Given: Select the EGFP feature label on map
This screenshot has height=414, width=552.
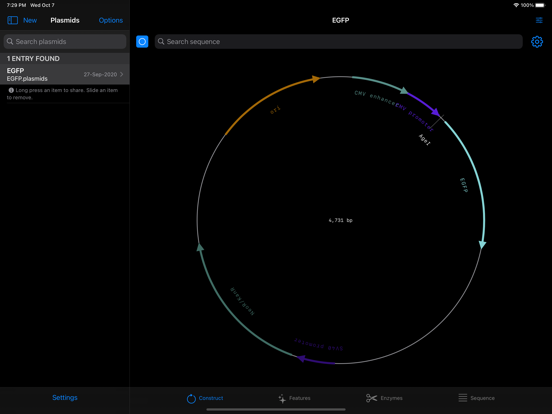Looking at the screenshot, I should pyautogui.click(x=464, y=185).
